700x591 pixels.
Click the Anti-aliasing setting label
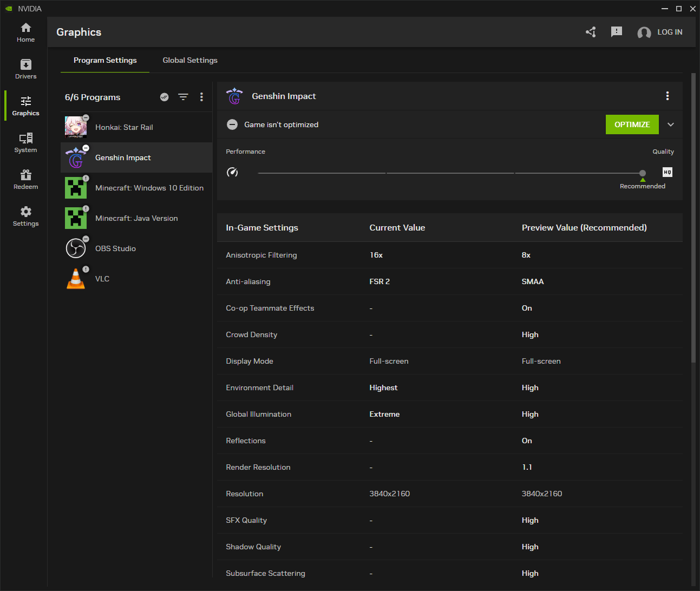click(x=248, y=281)
